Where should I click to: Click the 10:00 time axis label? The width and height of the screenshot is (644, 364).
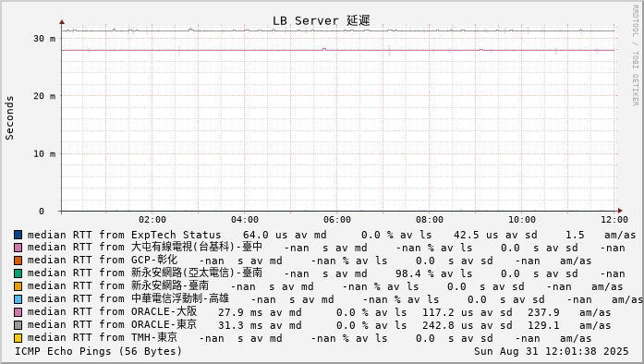click(x=522, y=220)
